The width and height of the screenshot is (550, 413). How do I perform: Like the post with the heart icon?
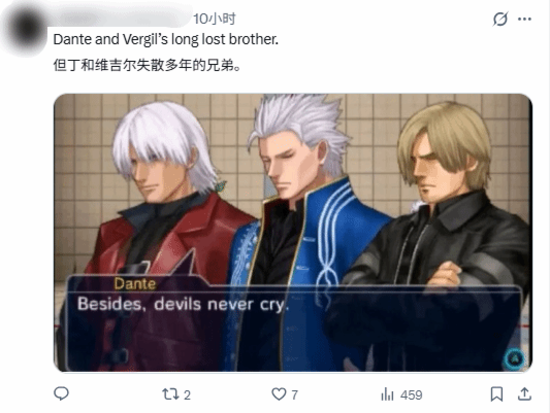[279, 394]
